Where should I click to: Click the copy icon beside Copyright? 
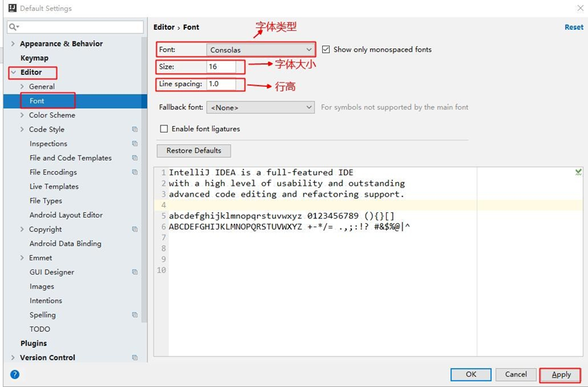pos(135,229)
